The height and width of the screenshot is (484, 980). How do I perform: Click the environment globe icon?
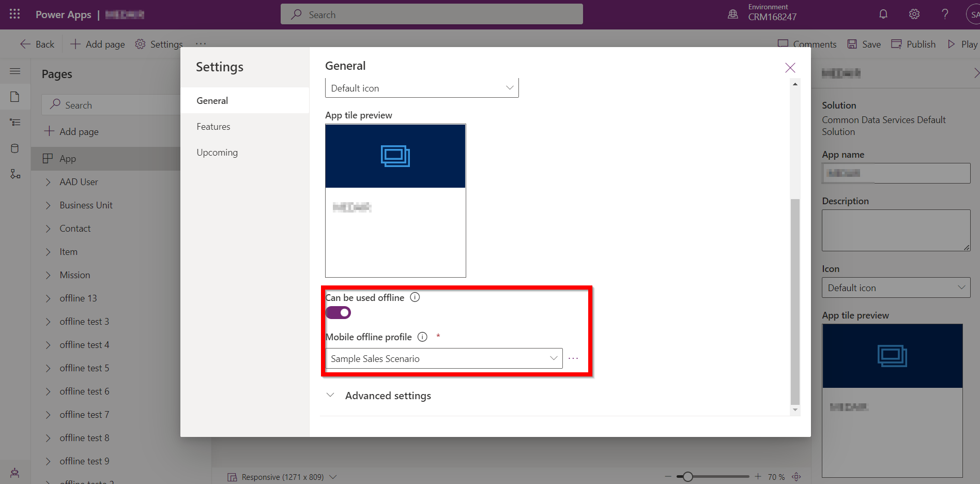click(733, 14)
